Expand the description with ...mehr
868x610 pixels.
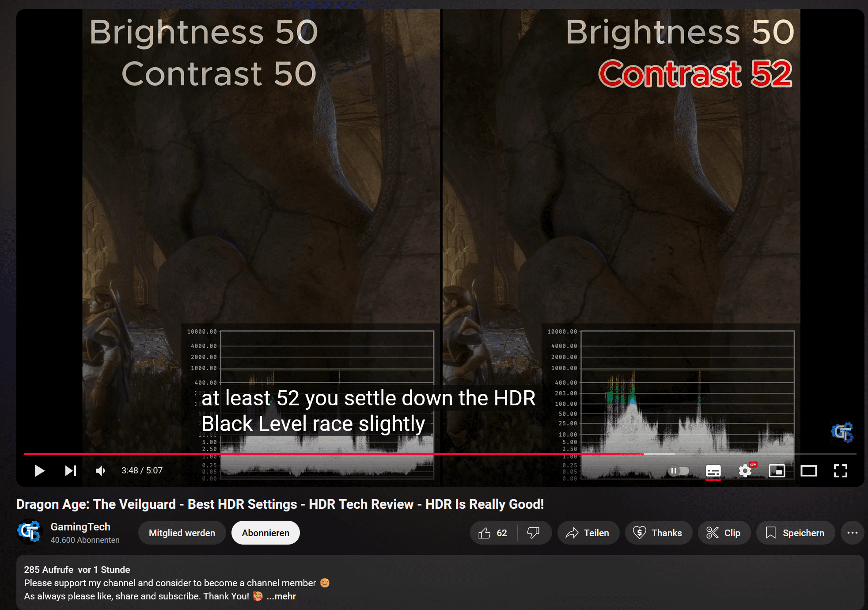coord(281,596)
